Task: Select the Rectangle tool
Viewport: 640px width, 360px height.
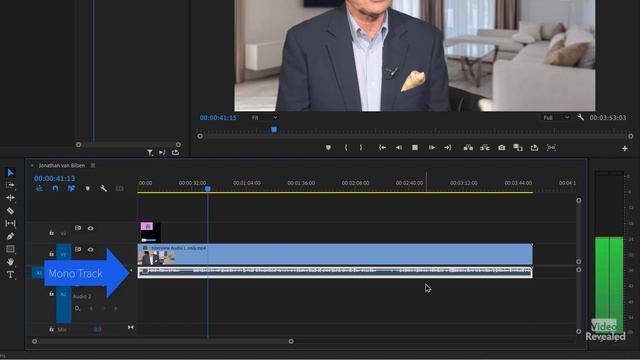Action: [x=10, y=249]
